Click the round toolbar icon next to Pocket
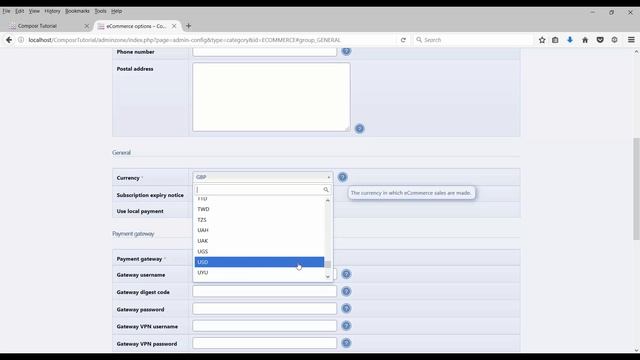Image resolution: width=640 pixels, height=360 pixels. tap(615, 40)
